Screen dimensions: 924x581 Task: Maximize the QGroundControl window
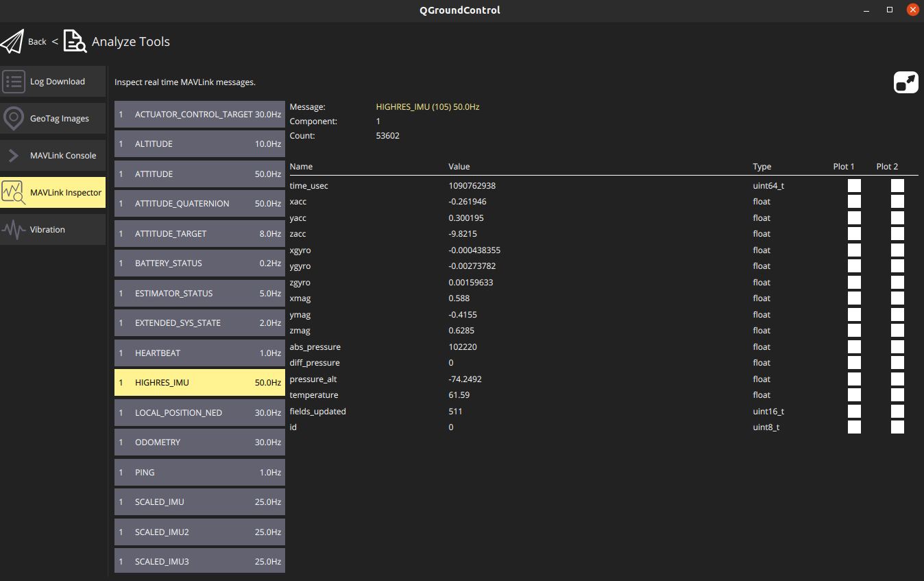[890, 10]
